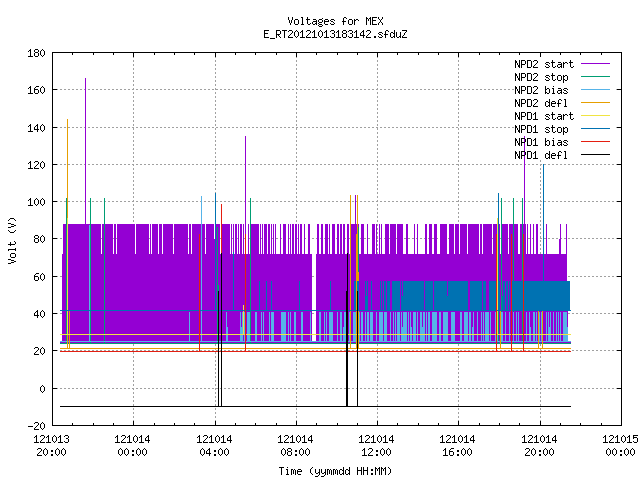Click the y-axis tick value 40
Viewport: 640px width, 480px height.
pyautogui.click(x=39, y=314)
